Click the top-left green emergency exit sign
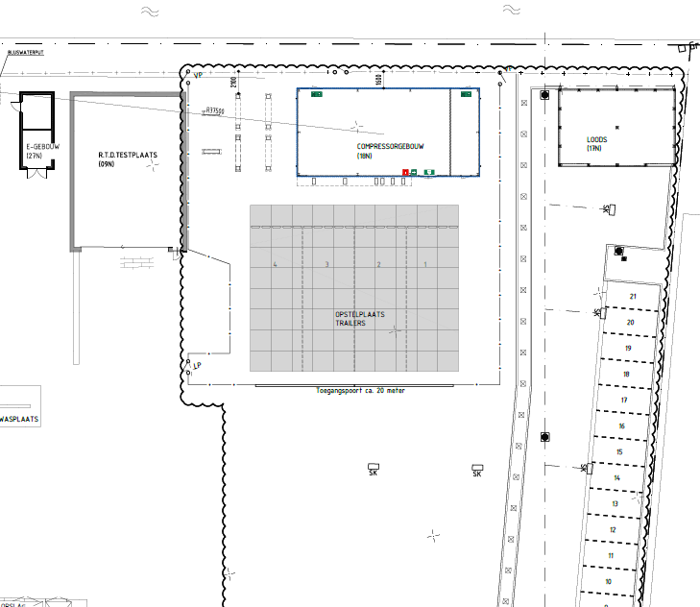Image resolution: width=700 pixels, height=607 pixels. coord(317,94)
